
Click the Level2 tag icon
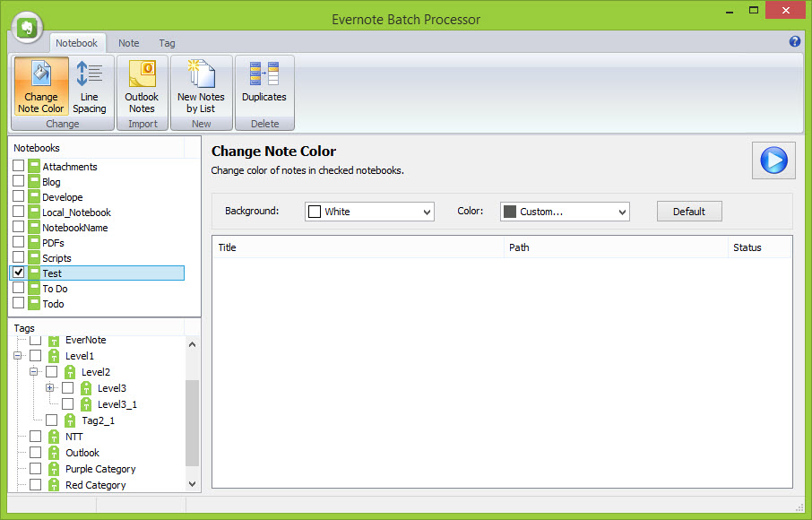pos(70,372)
